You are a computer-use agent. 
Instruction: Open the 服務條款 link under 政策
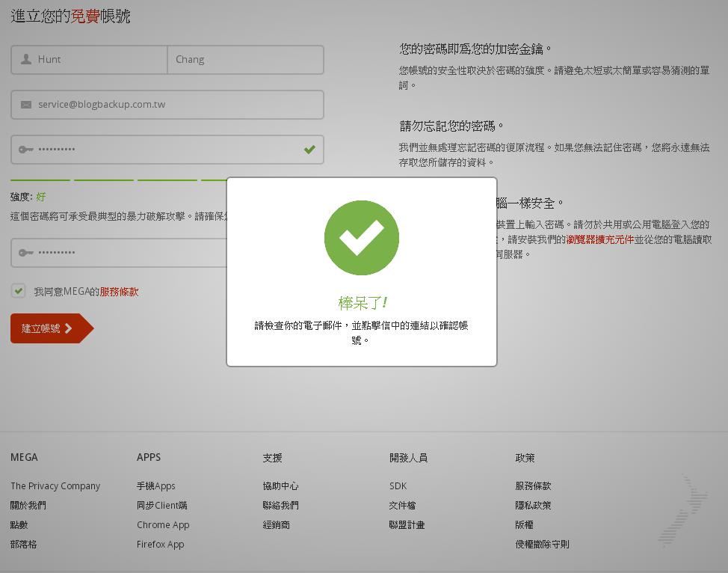pos(533,485)
